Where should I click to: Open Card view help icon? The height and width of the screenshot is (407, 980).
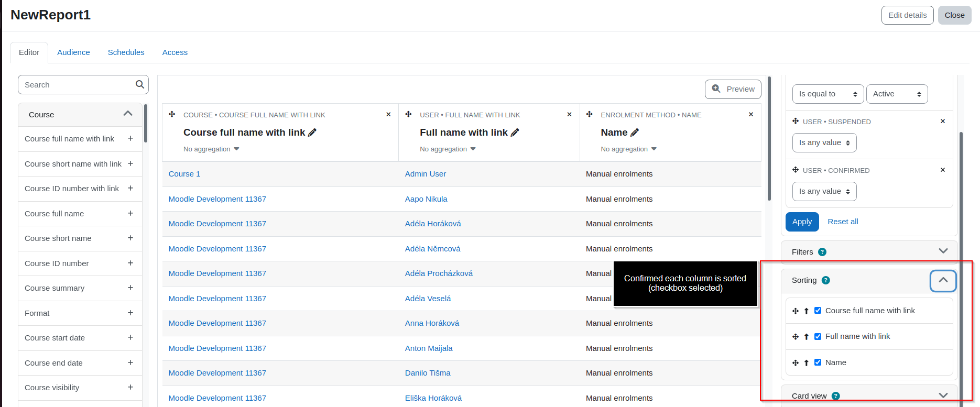point(836,396)
